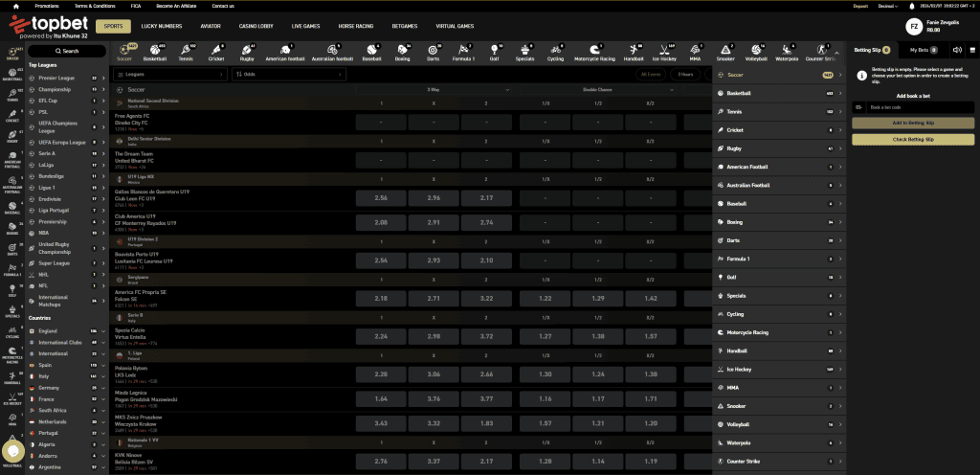Switch to the Lucky Numbers tab
The width and height of the screenshot is (980, 475).
tap(162, 26)
